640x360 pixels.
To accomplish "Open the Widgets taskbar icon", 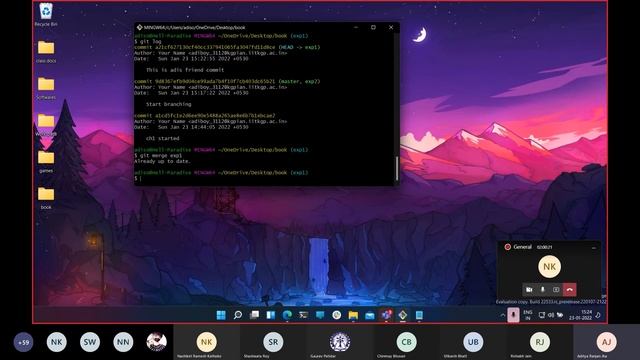I will 271,315.
